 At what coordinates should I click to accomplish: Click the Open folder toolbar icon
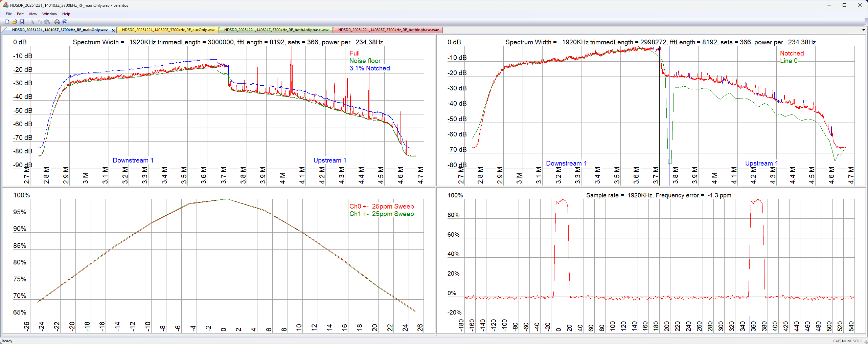(x=15, y=22)
